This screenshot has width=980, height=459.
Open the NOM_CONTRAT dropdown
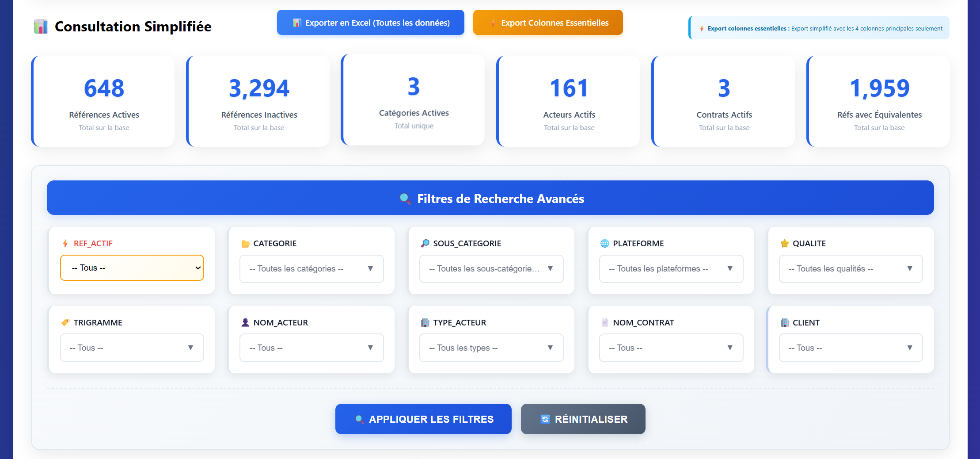[x=671, y=348]
